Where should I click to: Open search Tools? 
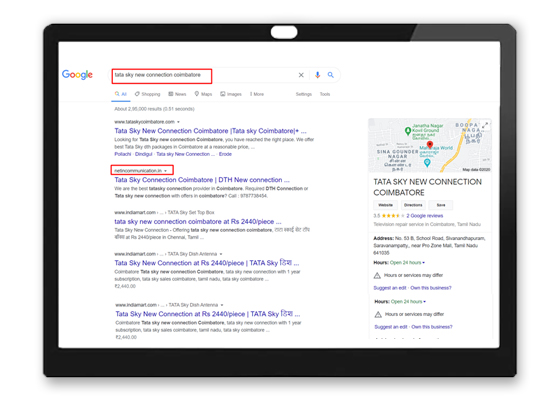click(x=325, y=94)
